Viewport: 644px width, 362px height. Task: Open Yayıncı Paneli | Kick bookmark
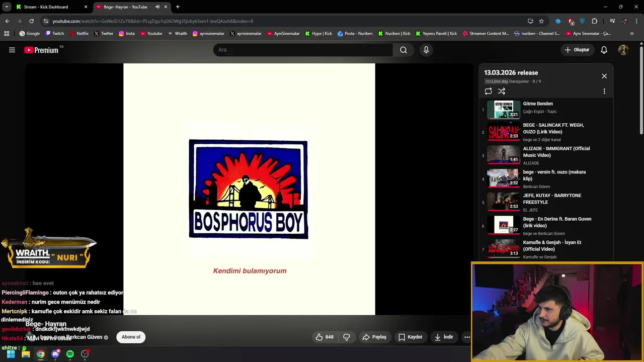pos(436,34)
